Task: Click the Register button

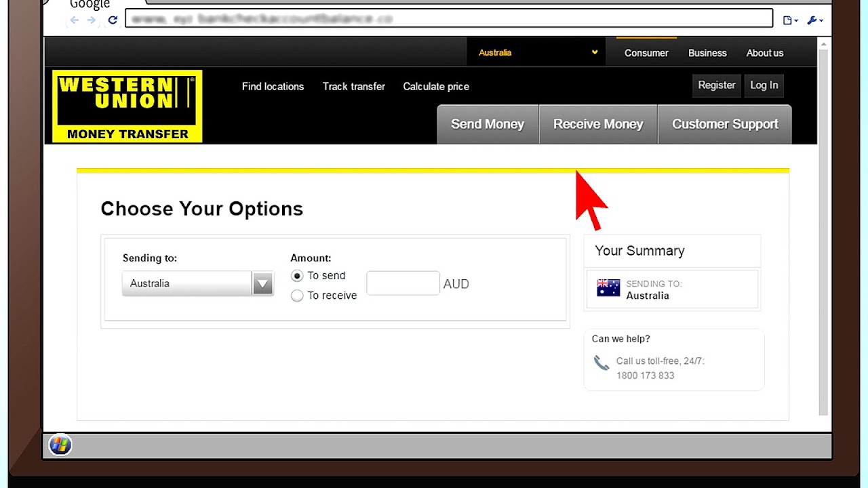Action: (x=717, y=85)
